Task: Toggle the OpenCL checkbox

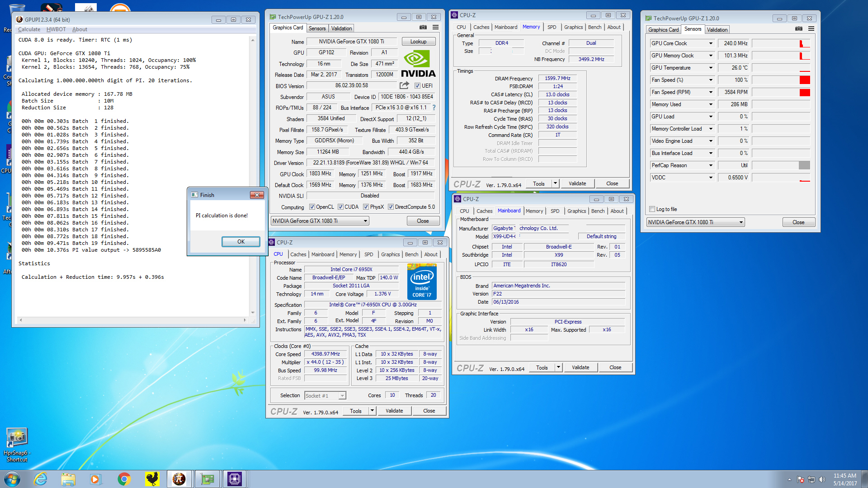Action: (312, 207)
